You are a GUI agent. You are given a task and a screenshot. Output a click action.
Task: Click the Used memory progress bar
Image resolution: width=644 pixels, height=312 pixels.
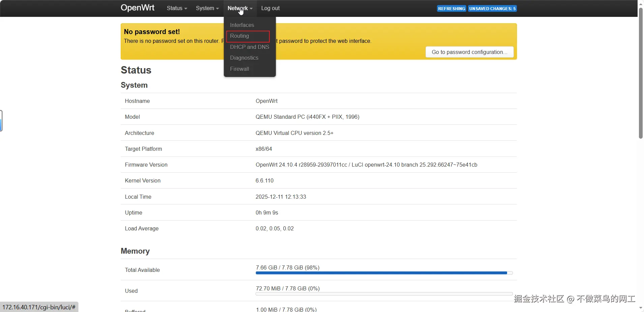click(x=384, y=294)
